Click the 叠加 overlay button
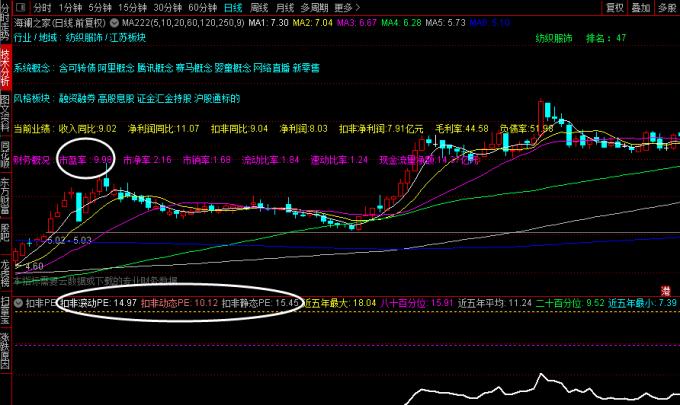The image size is (680, 405). pyautogui.click(x=641, y=7)
